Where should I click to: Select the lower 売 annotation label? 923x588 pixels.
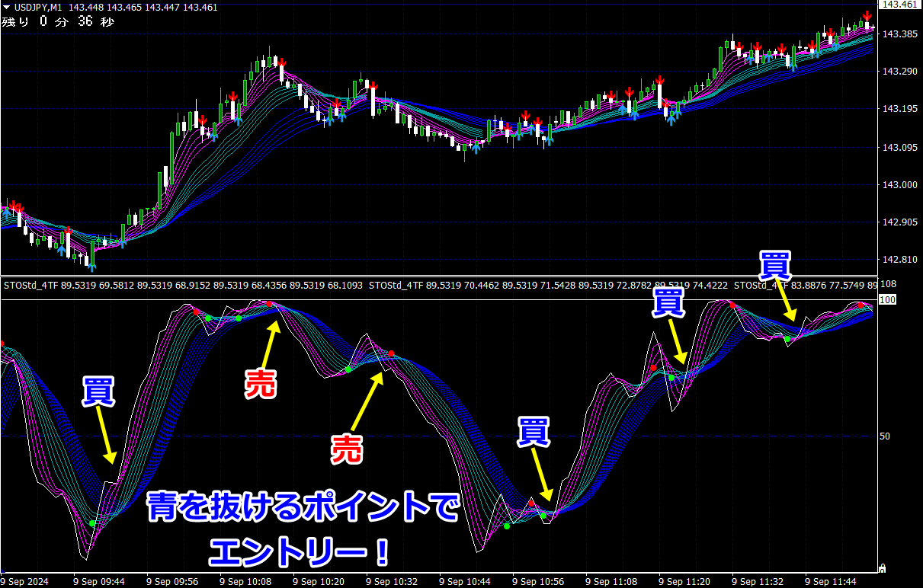pos(346,450)
